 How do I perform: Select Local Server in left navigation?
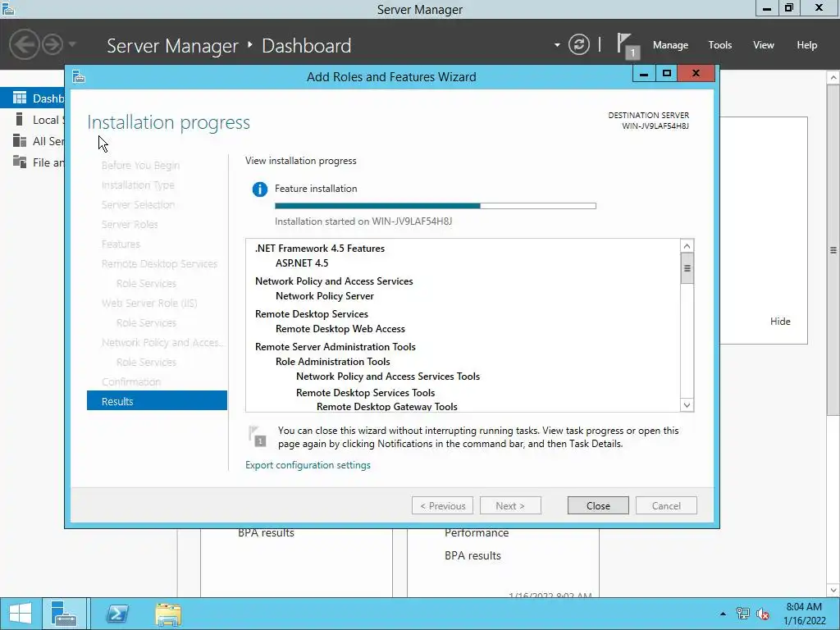click(33, 120)
